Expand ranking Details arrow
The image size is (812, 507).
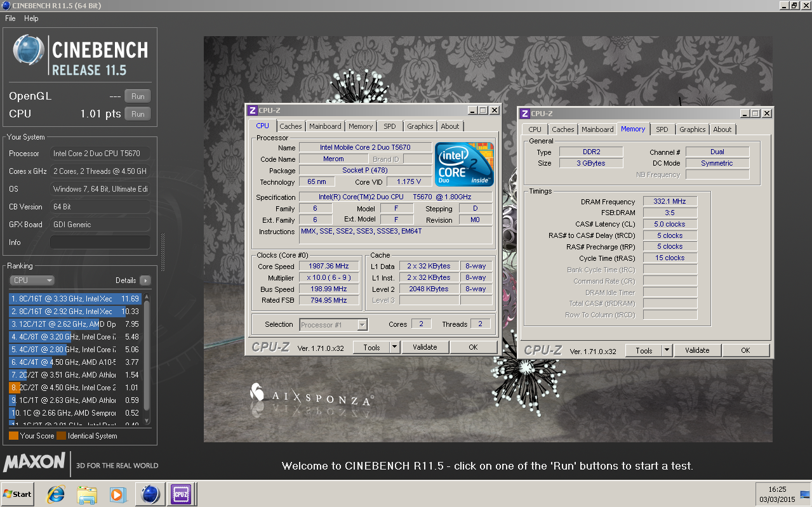[x=145, y=280]
